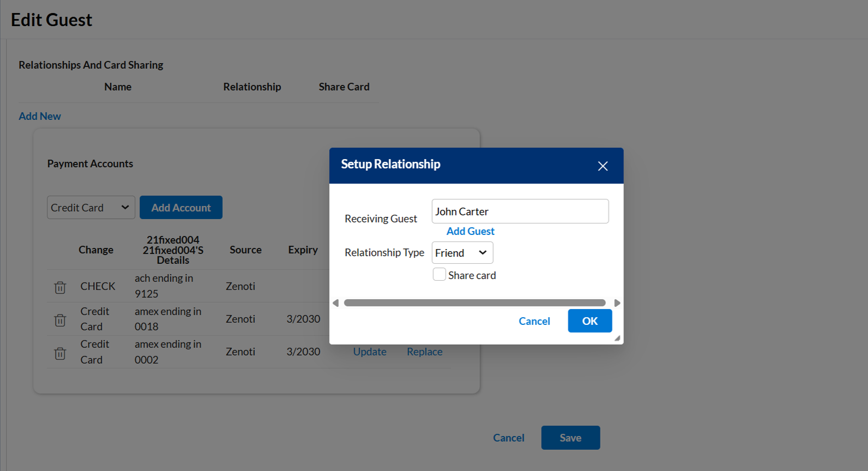This screenshot has height=471, width=868.
Task: Grab the dialog resize handle corner
Action: click(x=617, y=339)
